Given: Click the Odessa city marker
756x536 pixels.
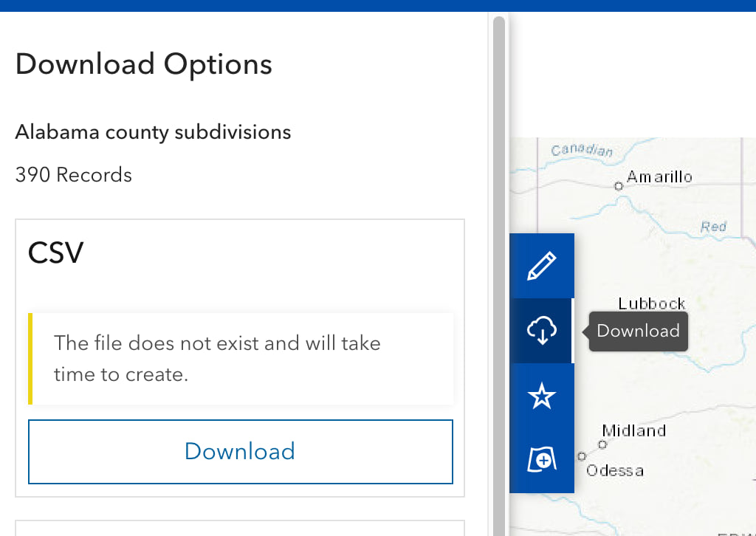Looking at the screenshot, I should click(583, 456).
